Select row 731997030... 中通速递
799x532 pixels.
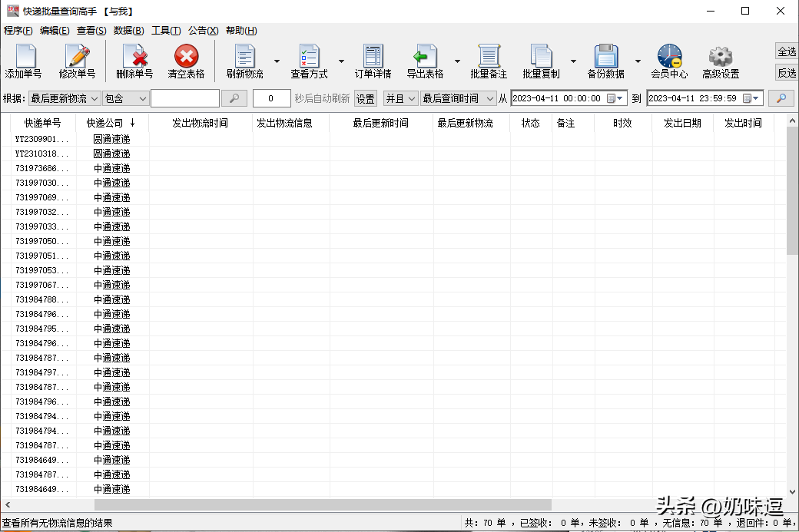click(x=393, y=183)
